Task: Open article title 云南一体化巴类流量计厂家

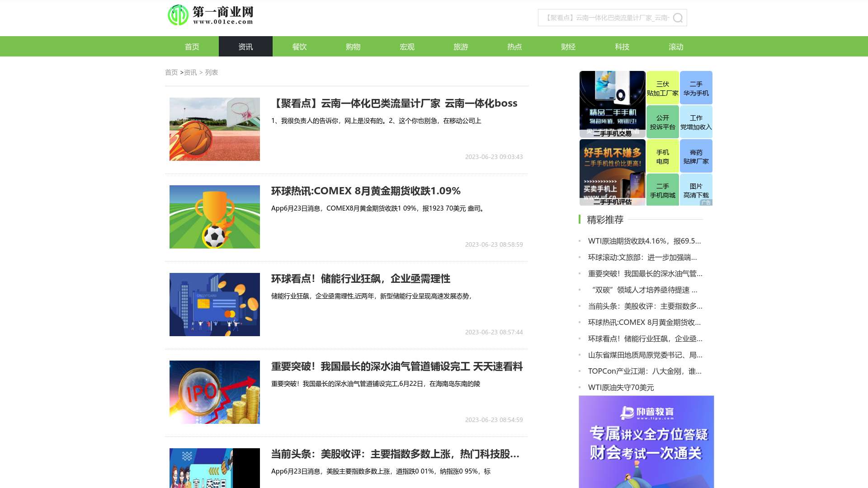Action: (394, 103)
